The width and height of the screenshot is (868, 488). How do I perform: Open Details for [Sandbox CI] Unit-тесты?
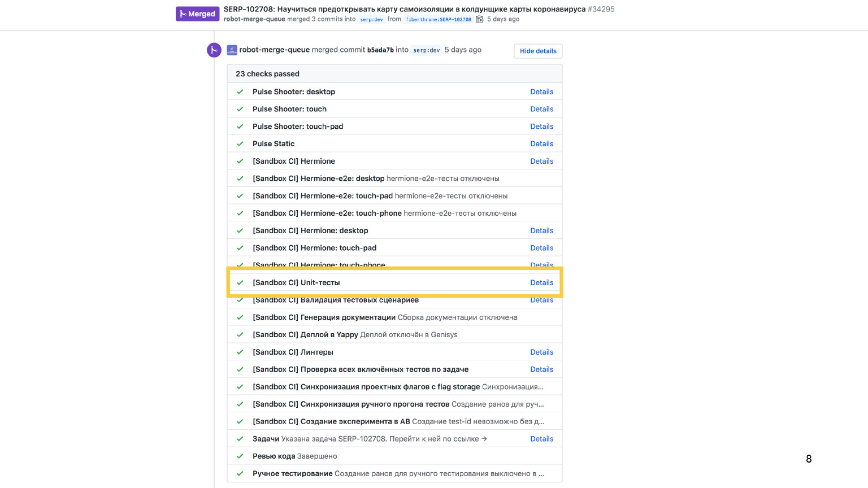click(541, 283)
